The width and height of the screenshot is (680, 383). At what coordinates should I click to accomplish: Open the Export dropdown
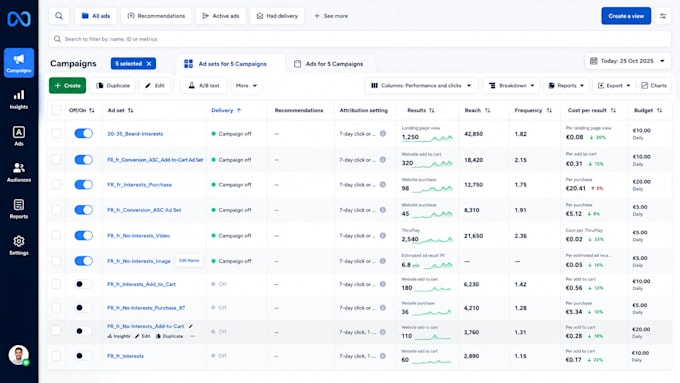614,85
